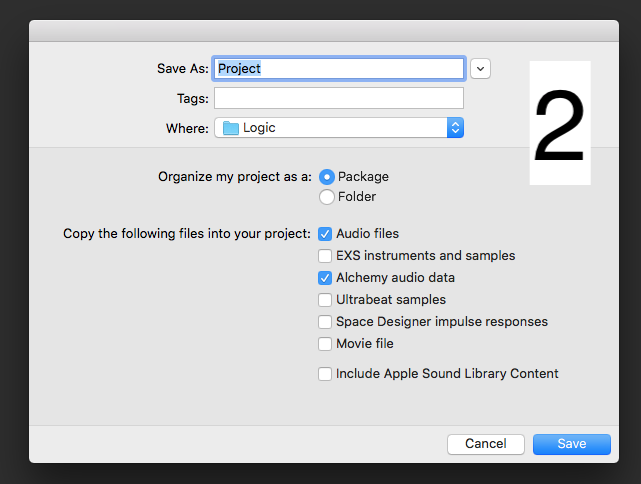Image resolution: width=641 pixels, height=484 pixels.
Task: Uncheck the Audio files checkbox
Action: (325, 234)
